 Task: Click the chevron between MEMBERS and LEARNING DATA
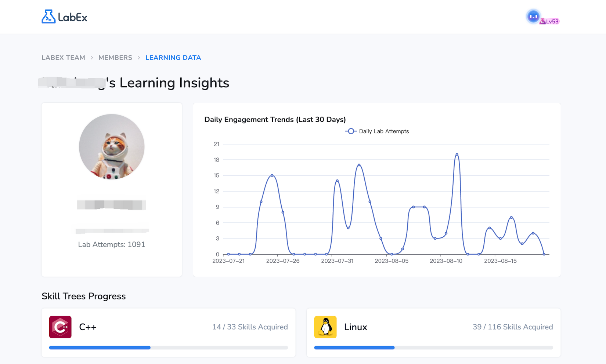[139, 58]
